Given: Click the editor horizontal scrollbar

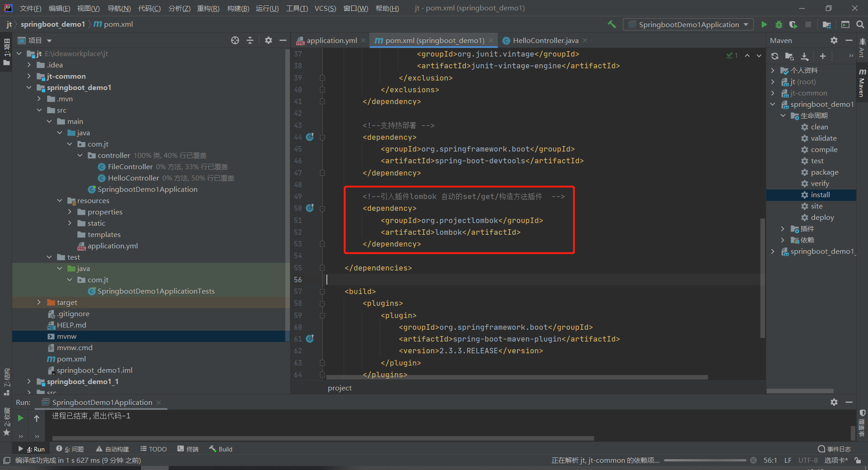Looking at the screenshot, I should point(517,377).
